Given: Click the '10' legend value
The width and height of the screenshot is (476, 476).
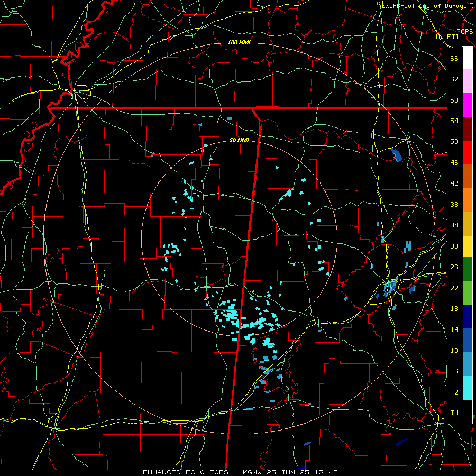Looking at the screenshot, I should (x=454, y=351).
